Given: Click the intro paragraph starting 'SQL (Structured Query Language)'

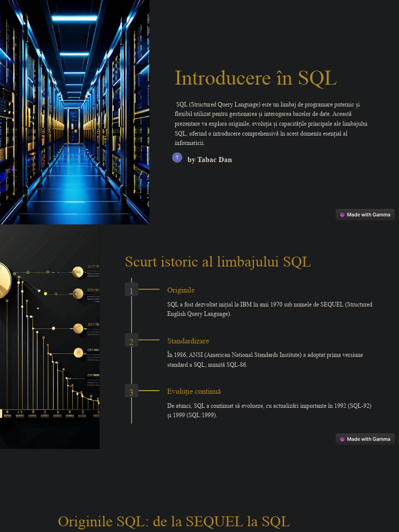Looking at the screenshot, I should coord(271,124).
